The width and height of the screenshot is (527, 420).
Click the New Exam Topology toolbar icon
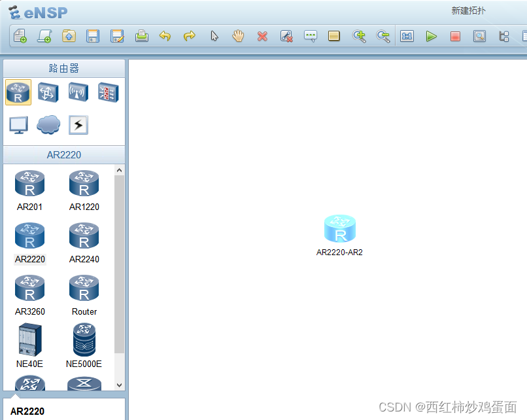pos(44,35)
